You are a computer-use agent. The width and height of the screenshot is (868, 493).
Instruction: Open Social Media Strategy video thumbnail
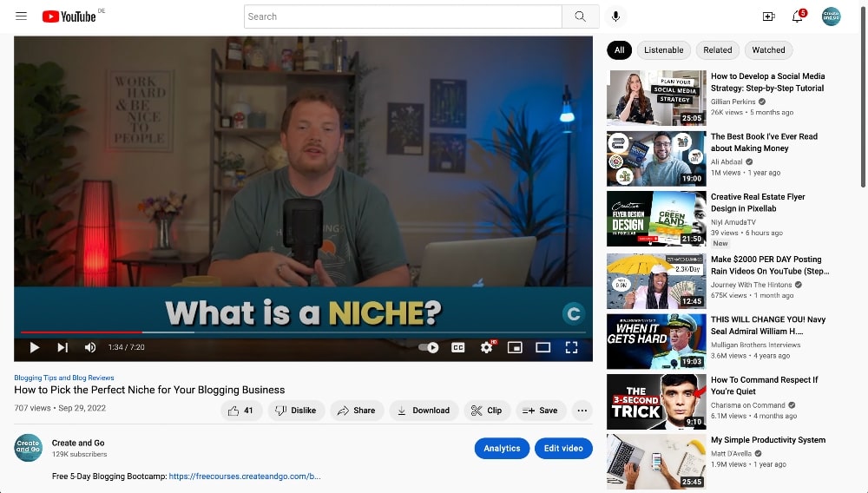click(656, 98)
